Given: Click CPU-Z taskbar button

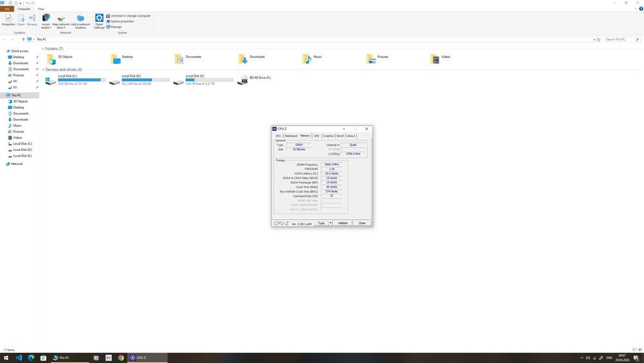Looking at the screenshot, I should [x=147, y=358].
